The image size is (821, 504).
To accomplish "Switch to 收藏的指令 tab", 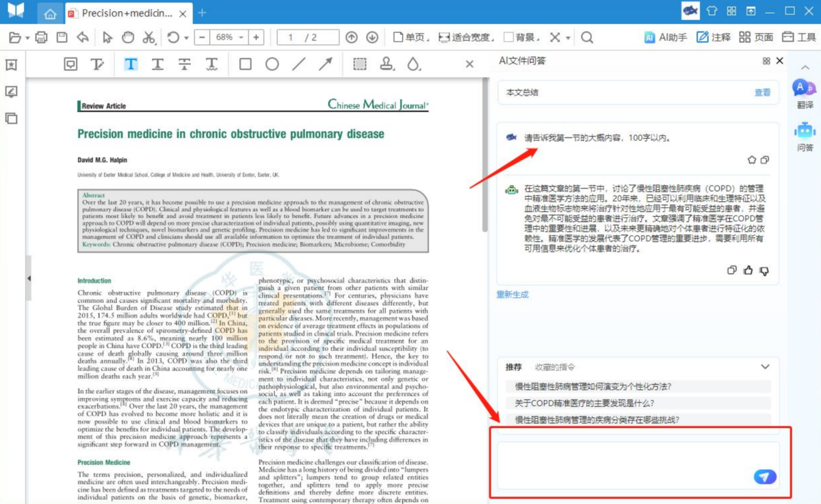I will pos(554,367).
